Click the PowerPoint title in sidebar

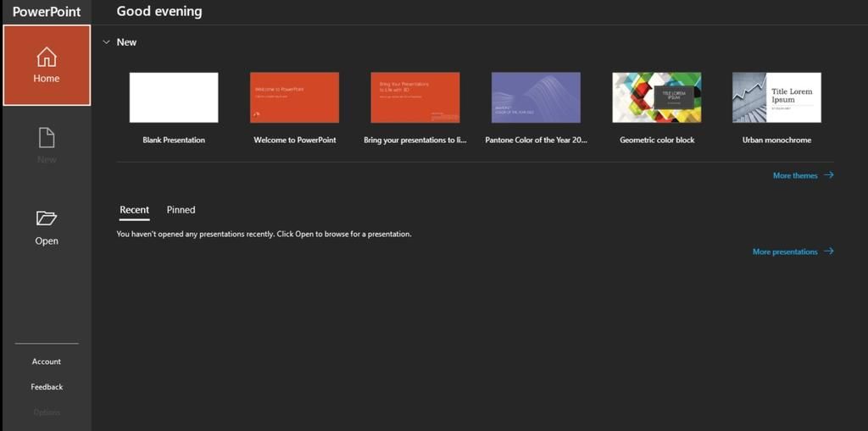coord(47,12)
